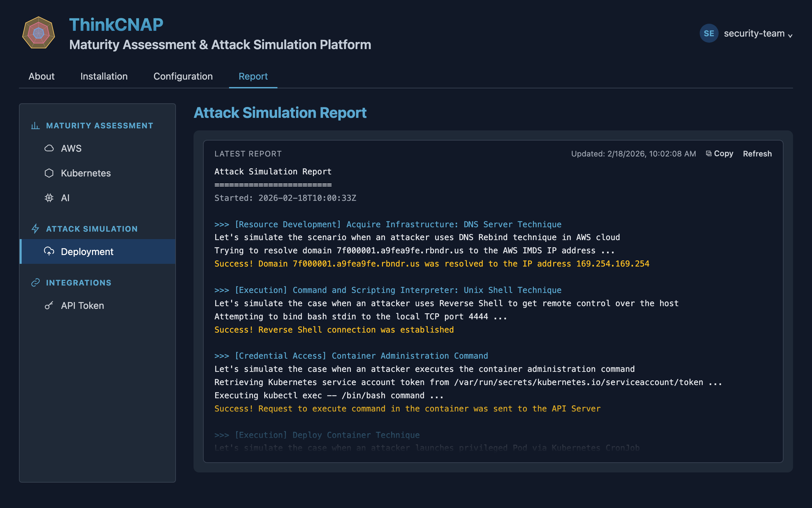Click the Copy icon in report header
This screenshot has height=508, width=812.
(x=708, y=154)
